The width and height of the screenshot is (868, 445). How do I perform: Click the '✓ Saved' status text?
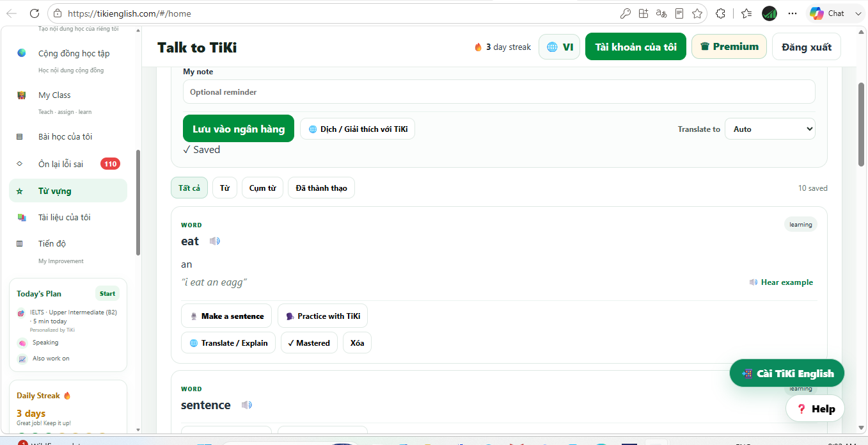pyautogui.click(x=201, y=150)
